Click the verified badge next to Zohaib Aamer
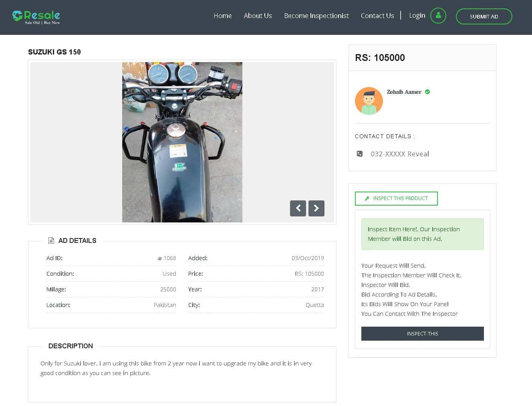532x406 pixels. (x=427, y=92)
